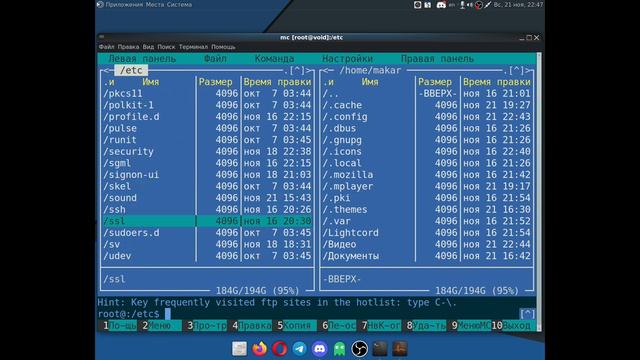Open mc 'Команда' menu
This screenshot has width=640, height=360.
click(x=274, y=59)
